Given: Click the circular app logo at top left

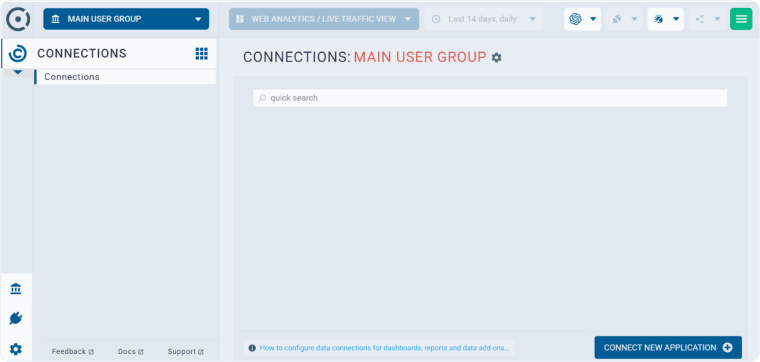Looking at the screenshot, I should coord(18,19).
